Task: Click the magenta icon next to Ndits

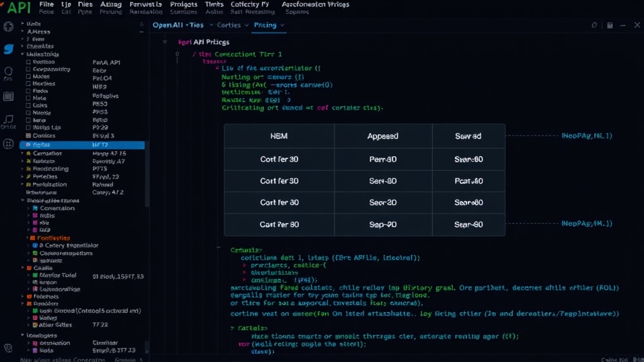Action: 35,216
